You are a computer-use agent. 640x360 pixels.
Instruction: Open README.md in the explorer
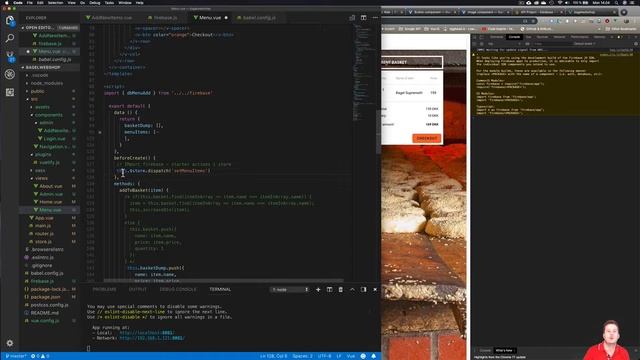click(x=44, y=313)
